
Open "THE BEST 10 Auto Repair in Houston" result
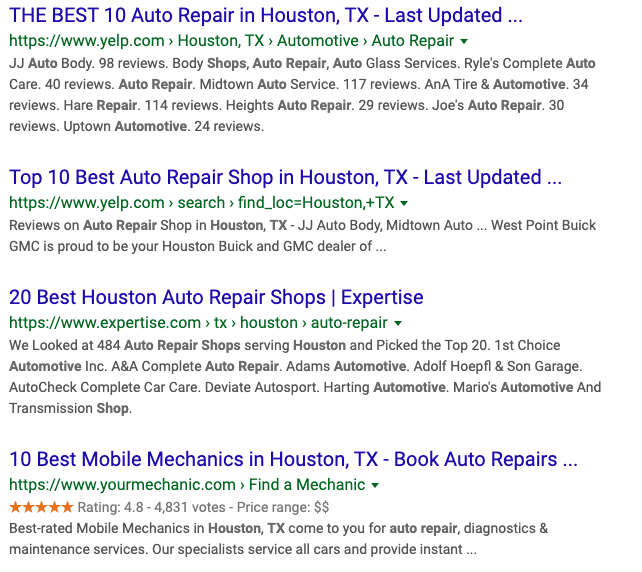point(266,16)
